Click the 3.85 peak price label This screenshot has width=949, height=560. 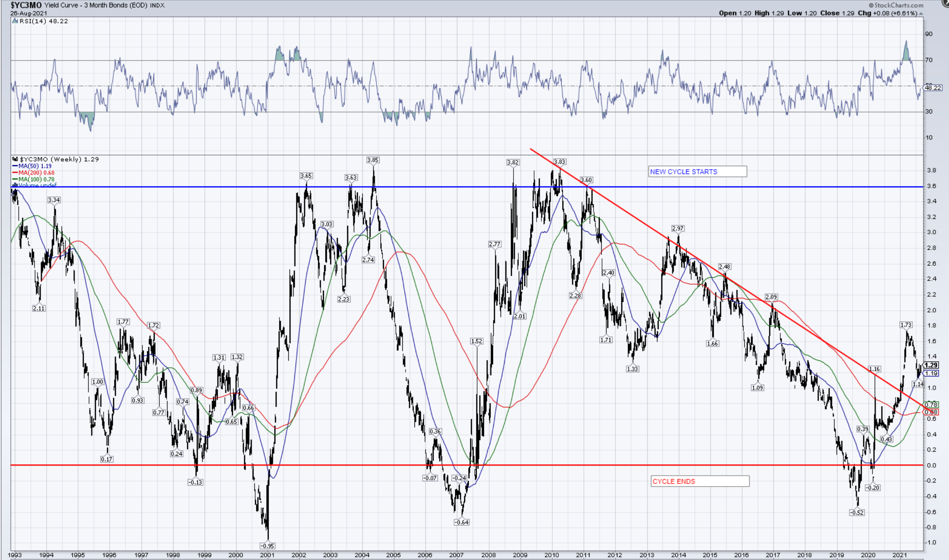tap(373, 160)
